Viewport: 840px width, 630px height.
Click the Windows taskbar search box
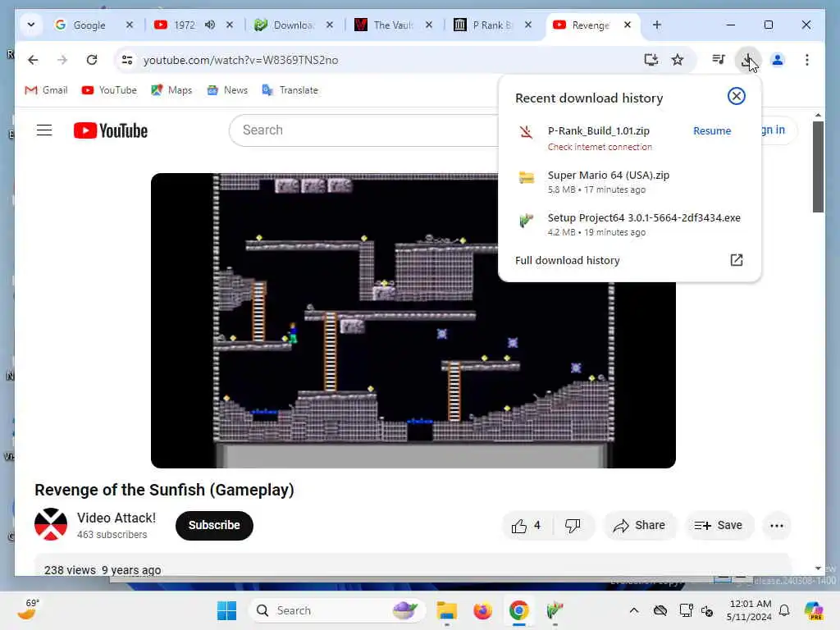click(x=336, y=610)
